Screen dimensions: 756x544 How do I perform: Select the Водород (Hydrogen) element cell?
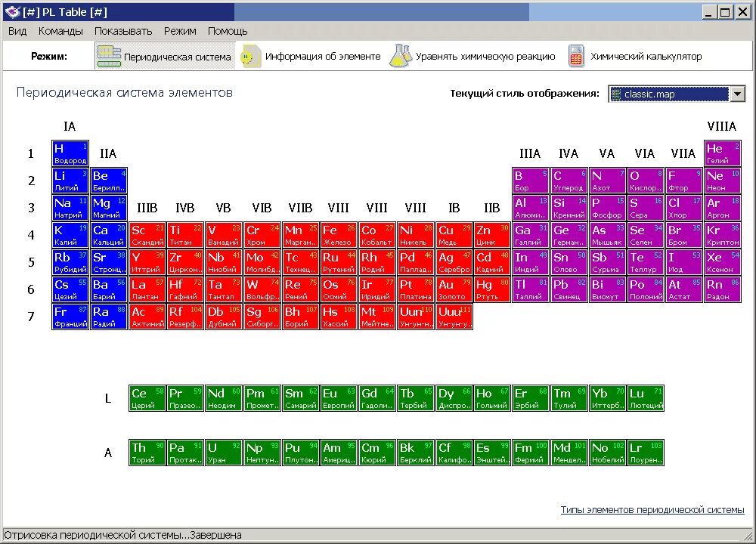(70, 153)
